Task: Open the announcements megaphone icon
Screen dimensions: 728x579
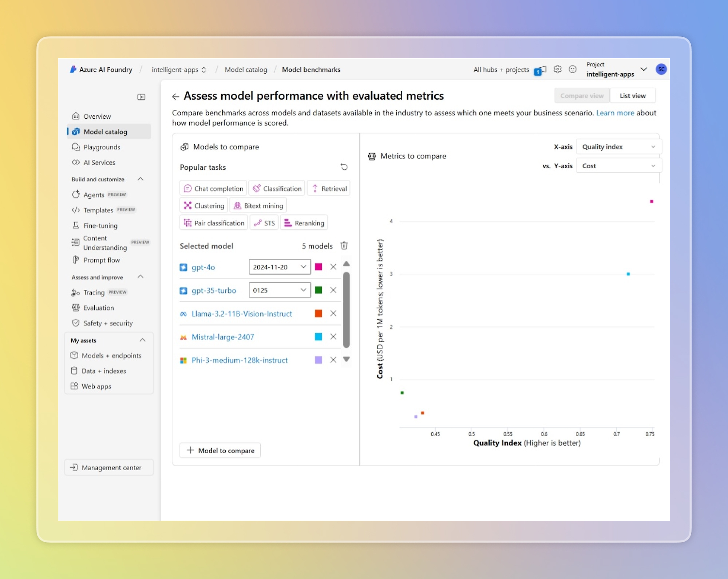Action: (540, 70)
